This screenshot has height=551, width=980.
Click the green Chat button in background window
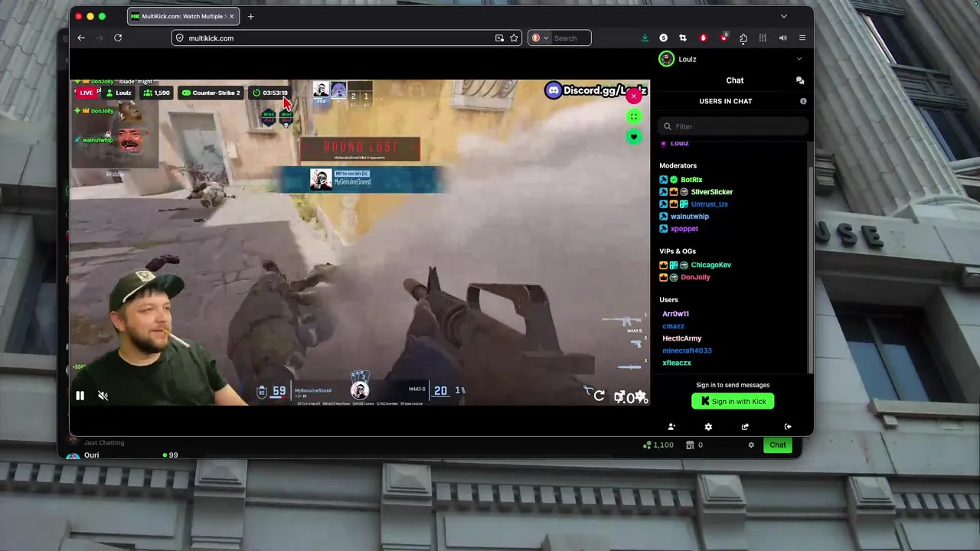(778, 445)
